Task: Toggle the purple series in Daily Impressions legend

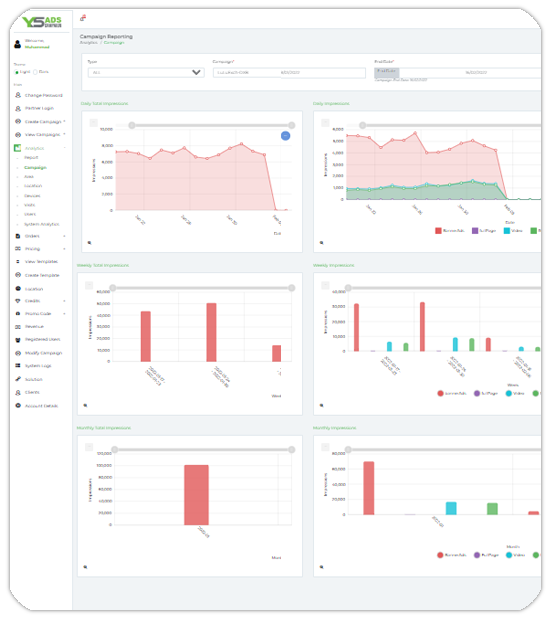Action: tap(484, 231)
